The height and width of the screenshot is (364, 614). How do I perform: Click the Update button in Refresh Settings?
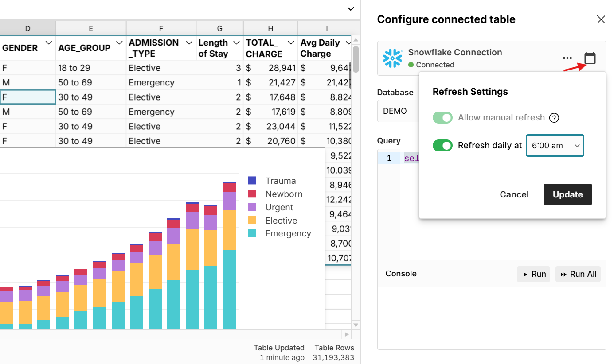point(567,194)
